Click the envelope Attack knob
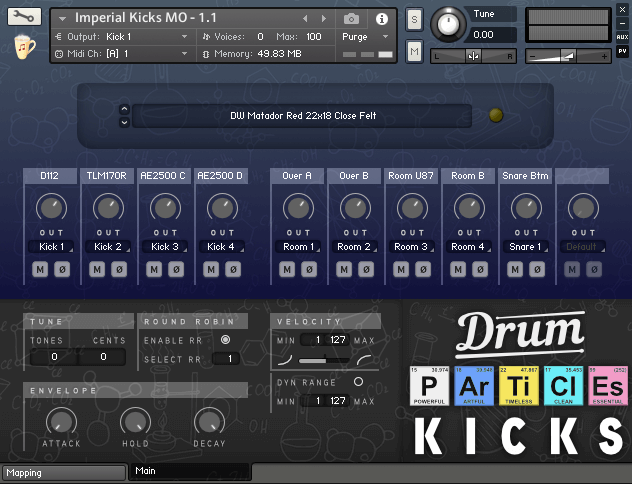Viewport: 632px width, 484px height. coord(61,423)
